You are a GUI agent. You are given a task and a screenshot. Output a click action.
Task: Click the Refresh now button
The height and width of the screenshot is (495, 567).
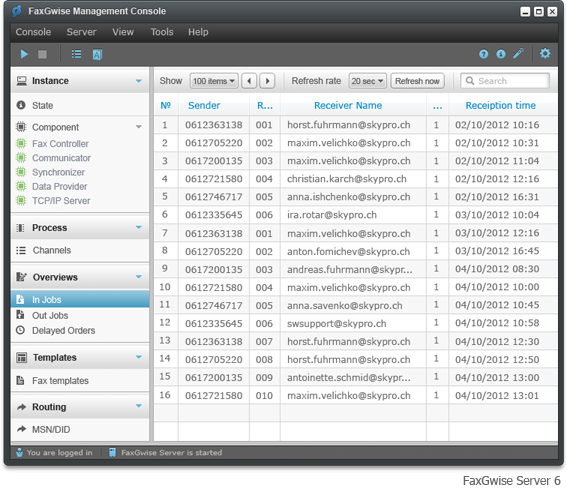click(417, 81)
